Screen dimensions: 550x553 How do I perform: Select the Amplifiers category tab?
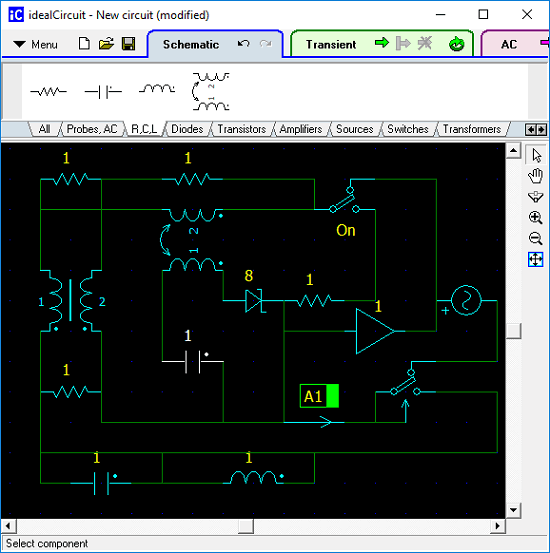[301, 129]
